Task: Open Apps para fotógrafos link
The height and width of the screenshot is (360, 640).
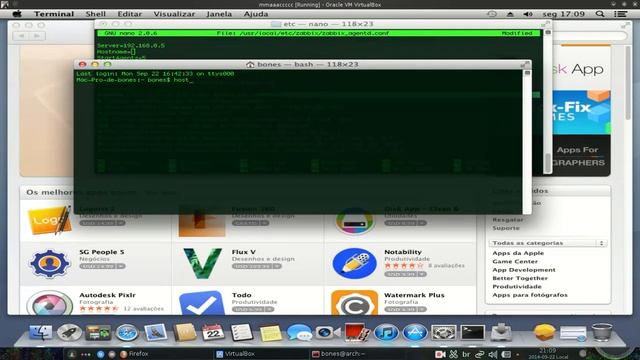Action: (530, 295)
